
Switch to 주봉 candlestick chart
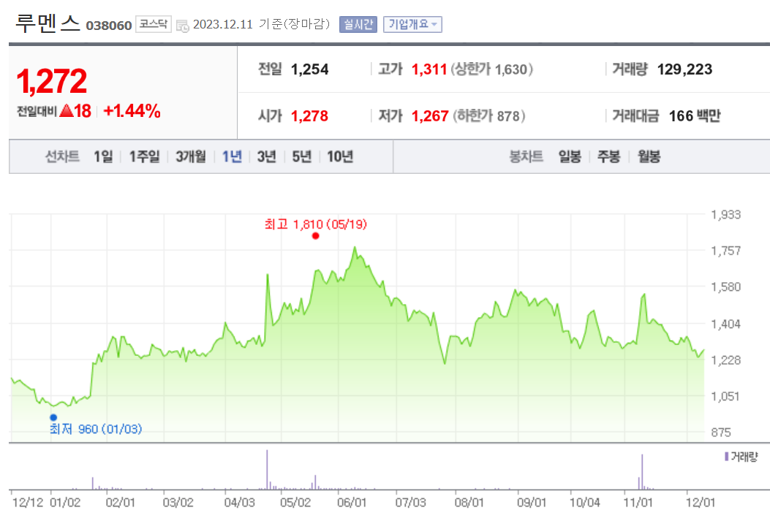pos(608,156)
